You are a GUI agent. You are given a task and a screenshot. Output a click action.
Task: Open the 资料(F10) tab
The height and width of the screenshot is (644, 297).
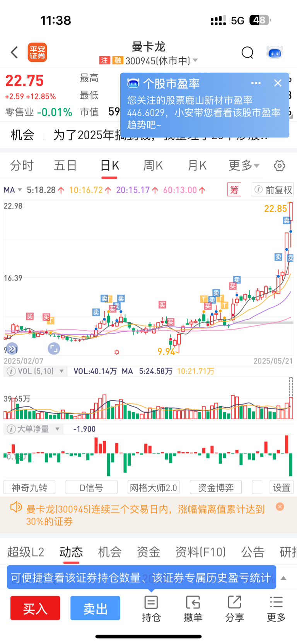(201, 552)
